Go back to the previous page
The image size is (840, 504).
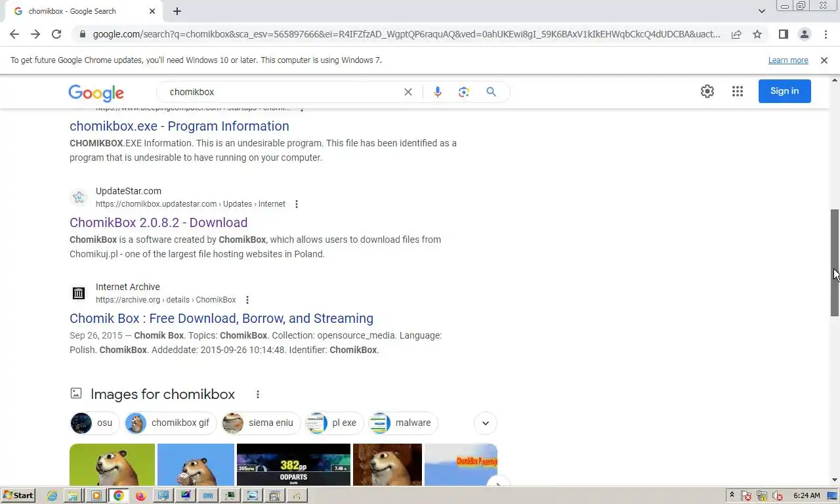[x=14, y=34]
